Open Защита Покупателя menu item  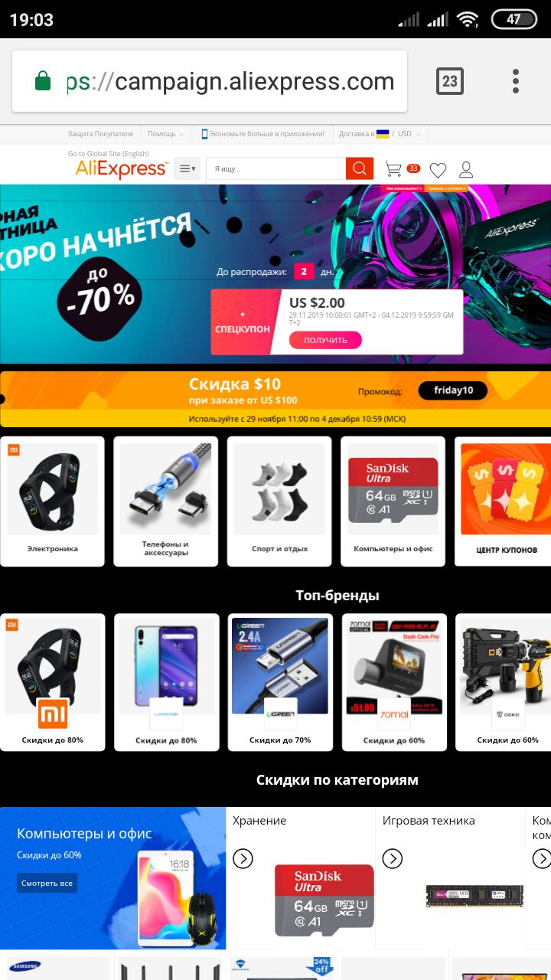(x=100, y=134)
